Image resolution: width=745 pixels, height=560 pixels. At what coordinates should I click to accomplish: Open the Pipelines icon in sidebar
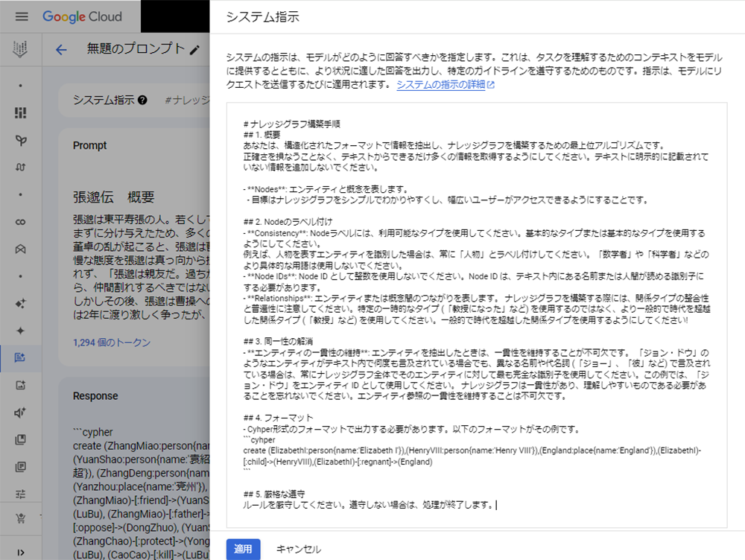[20, 168]
